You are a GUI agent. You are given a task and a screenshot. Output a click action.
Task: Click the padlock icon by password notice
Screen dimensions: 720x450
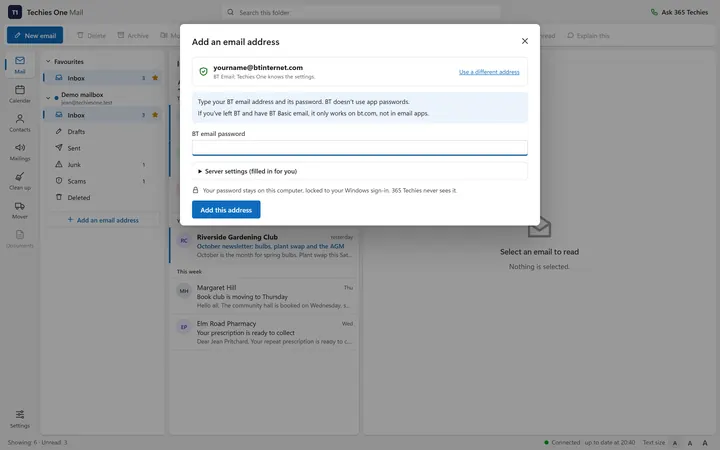coord(195,190)
